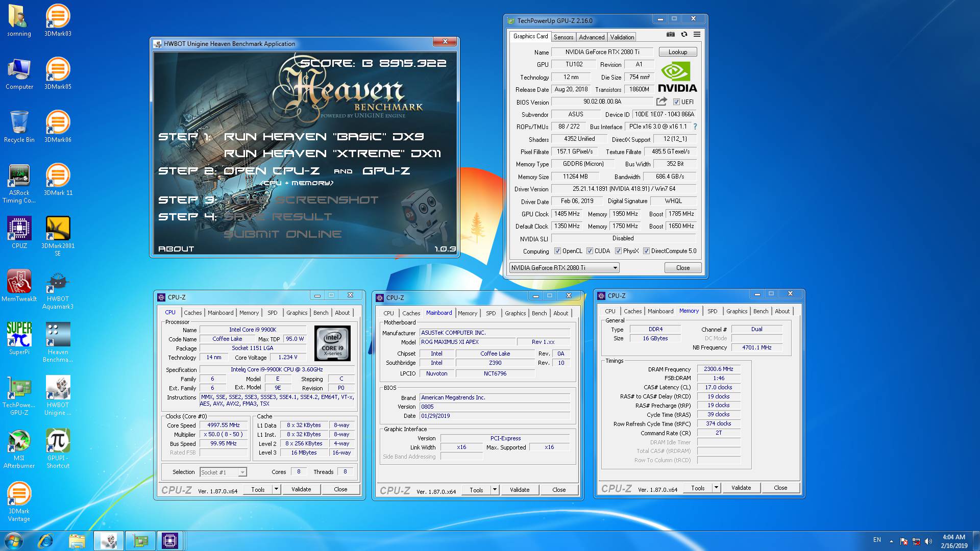Open Validation tab in GPU-Z
The width and height of the screenshot is (980, 551).
click(x=622, y=37)
